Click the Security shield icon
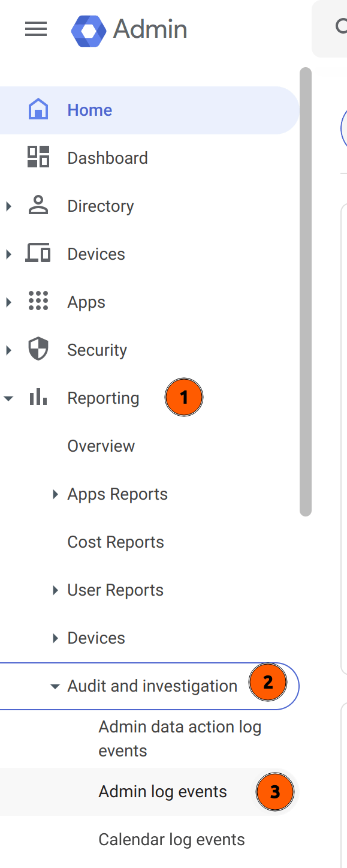Screen dimensions: 347x868 click(x=38, y=350)
